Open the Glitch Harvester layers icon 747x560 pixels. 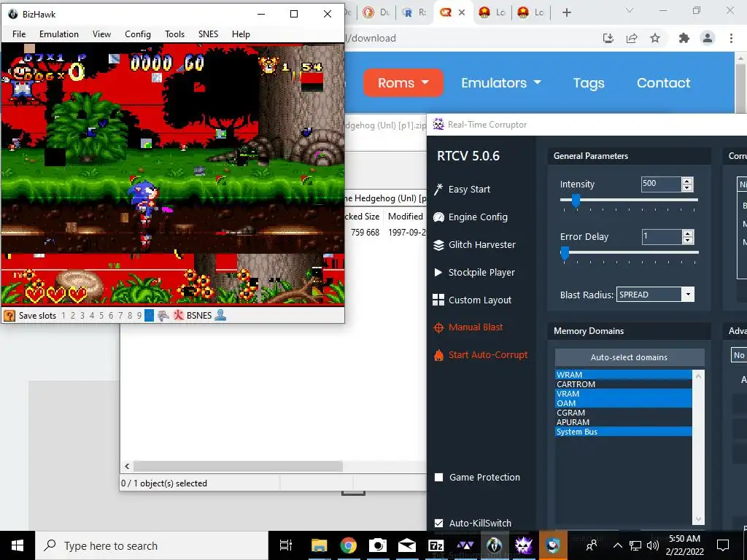click(438, 245)
